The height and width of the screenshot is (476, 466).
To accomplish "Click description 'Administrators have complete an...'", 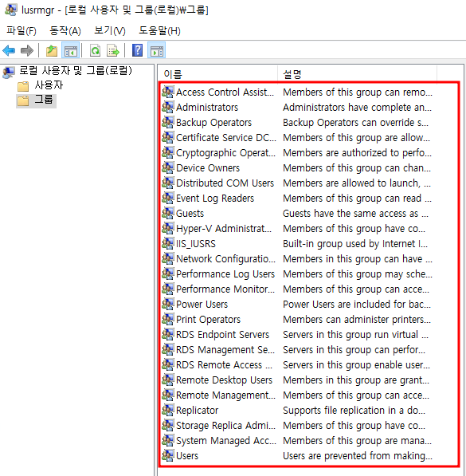I will coord(357,107).
